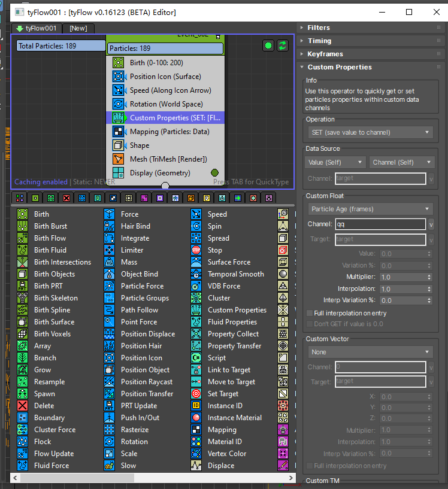Pick the Delete operator from the depot

pos(44,406)
